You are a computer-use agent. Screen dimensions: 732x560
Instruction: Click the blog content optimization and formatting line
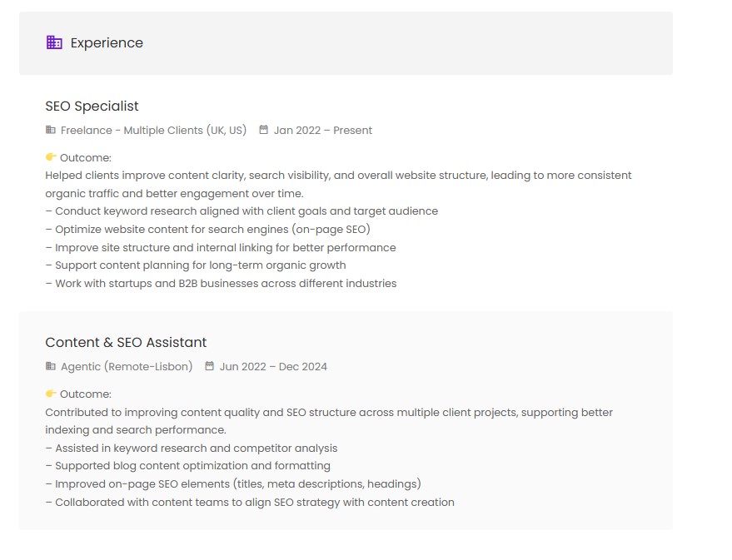(188, 466)
